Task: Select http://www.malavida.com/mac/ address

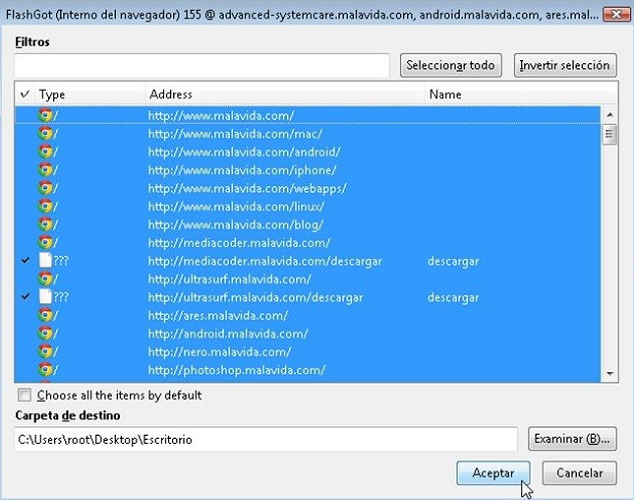Action: click(235, 133)
